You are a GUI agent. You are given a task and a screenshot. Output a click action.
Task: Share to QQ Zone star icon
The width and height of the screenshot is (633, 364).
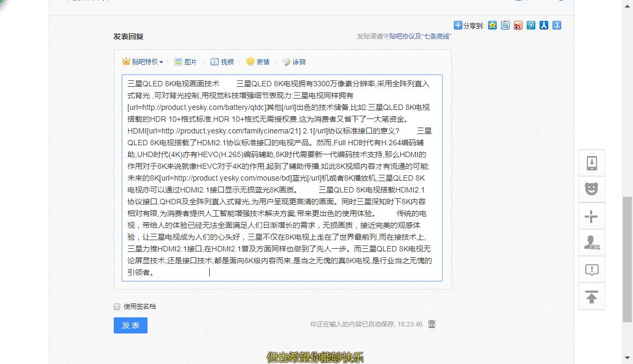click(492, 25)
